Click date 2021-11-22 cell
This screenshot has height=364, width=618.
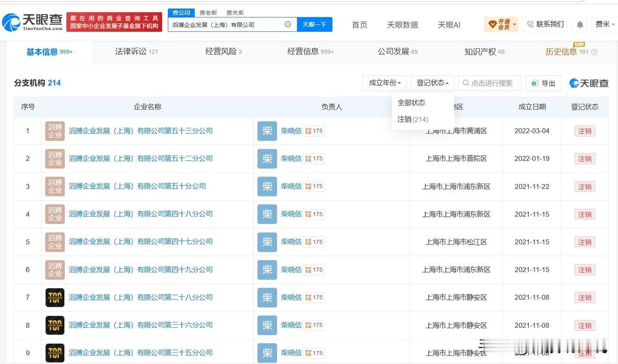[x=532, y=186]
